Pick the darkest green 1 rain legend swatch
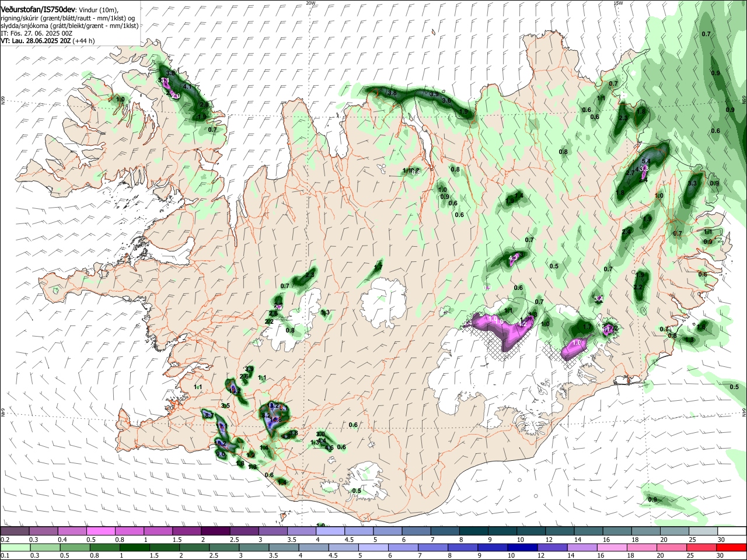The width and height of the screenshot is (747, 560). pos(135,548)
